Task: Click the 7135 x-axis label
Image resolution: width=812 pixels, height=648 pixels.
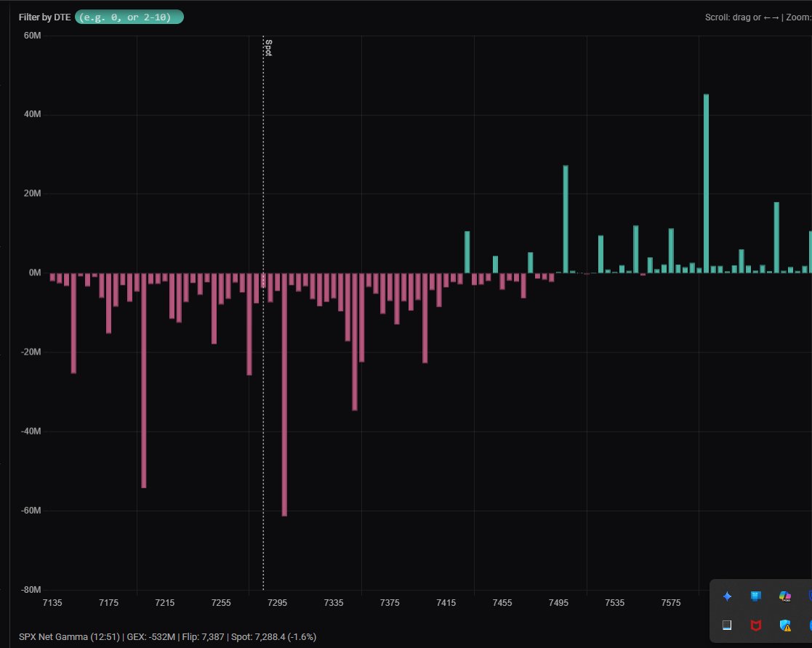Action: click(52, 602)
